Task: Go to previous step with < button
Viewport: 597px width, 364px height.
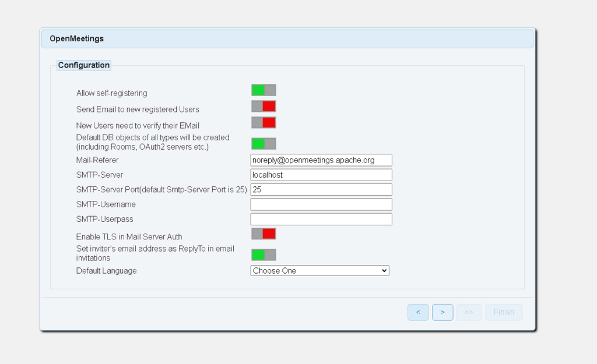Action: [418, 312]
